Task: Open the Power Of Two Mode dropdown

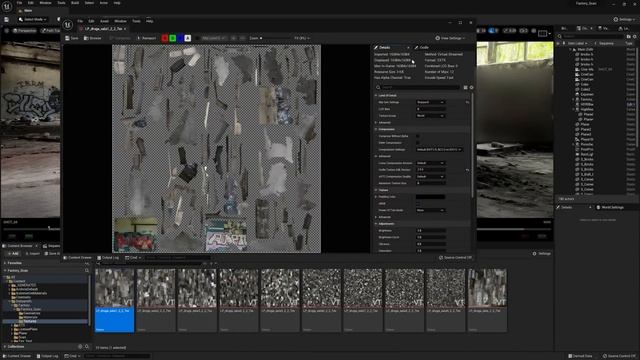Action: click(430, 210)
